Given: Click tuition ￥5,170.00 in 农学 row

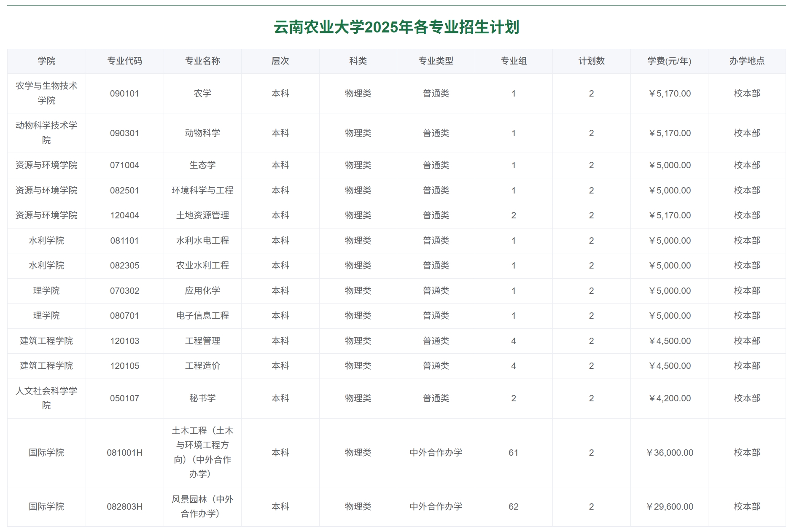Looking at the screenshot, I should [669, 94].
